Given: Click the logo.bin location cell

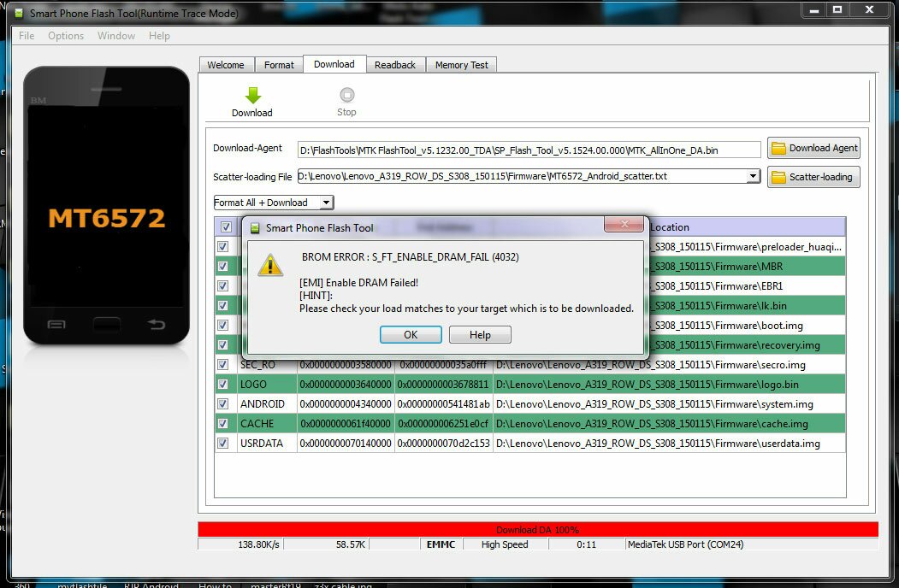Looking at the screenshot, I should click(x=669, y=385).
